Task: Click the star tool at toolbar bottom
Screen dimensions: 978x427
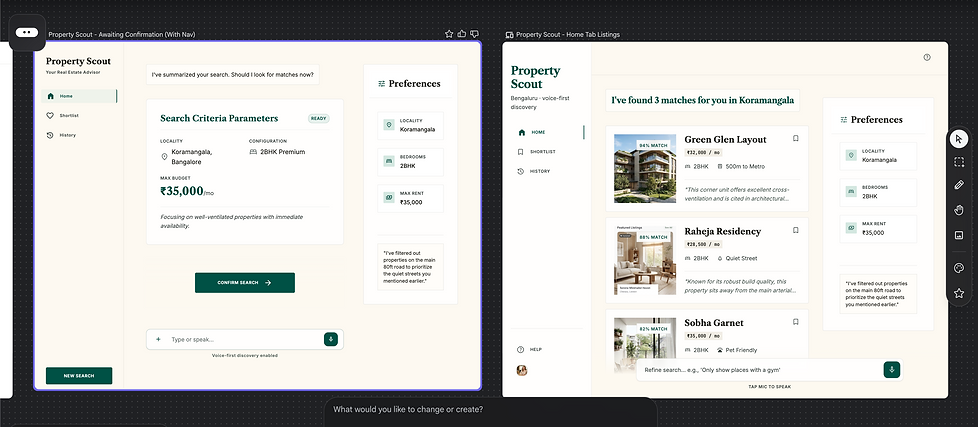Action: click(x=959, y=292)
